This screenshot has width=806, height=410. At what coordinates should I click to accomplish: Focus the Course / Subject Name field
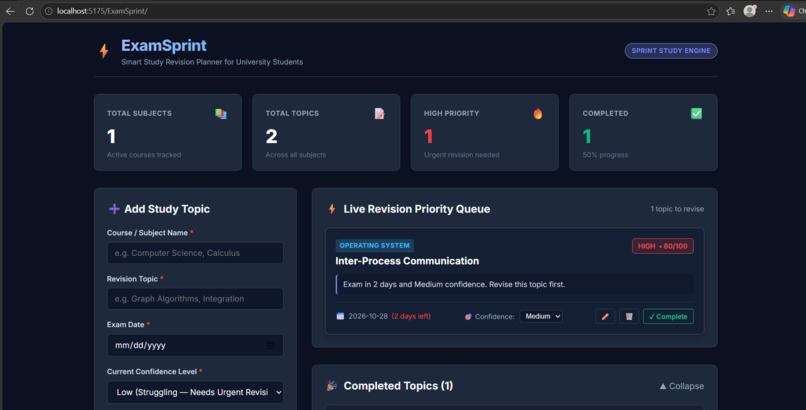(195, 253)
